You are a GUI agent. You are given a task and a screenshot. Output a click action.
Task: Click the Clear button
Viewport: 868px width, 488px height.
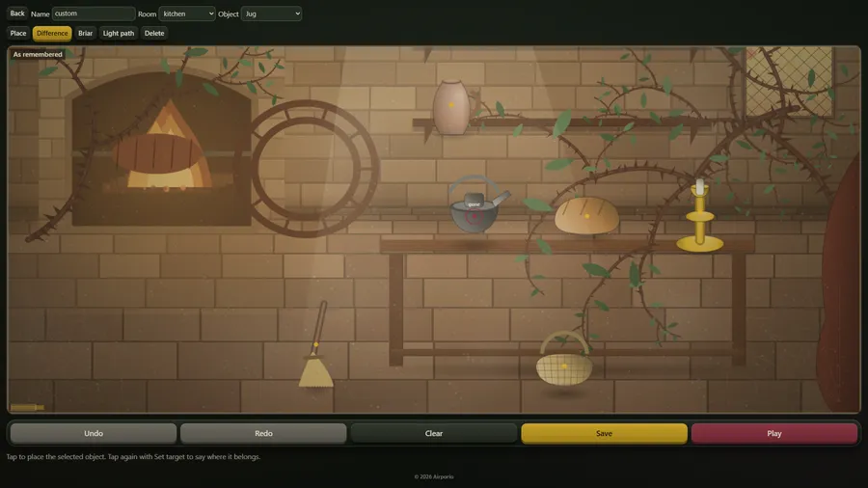point(433,433)
